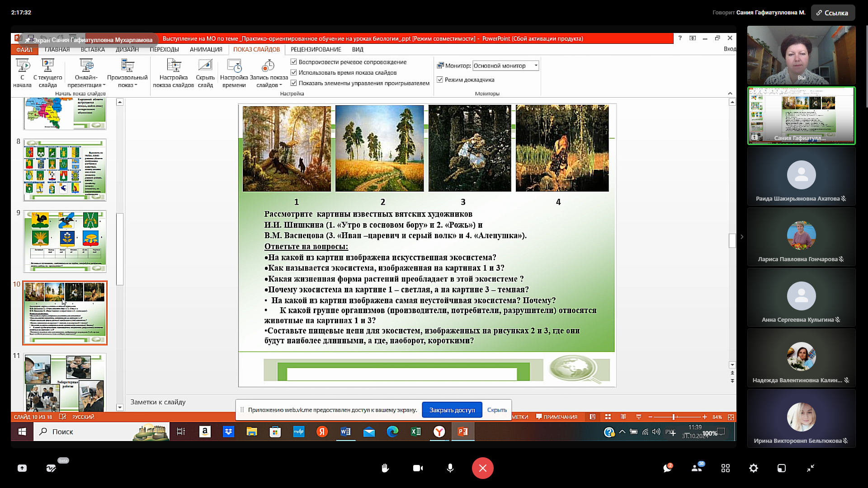Open Rehearse Timings tool

[234, 66]
